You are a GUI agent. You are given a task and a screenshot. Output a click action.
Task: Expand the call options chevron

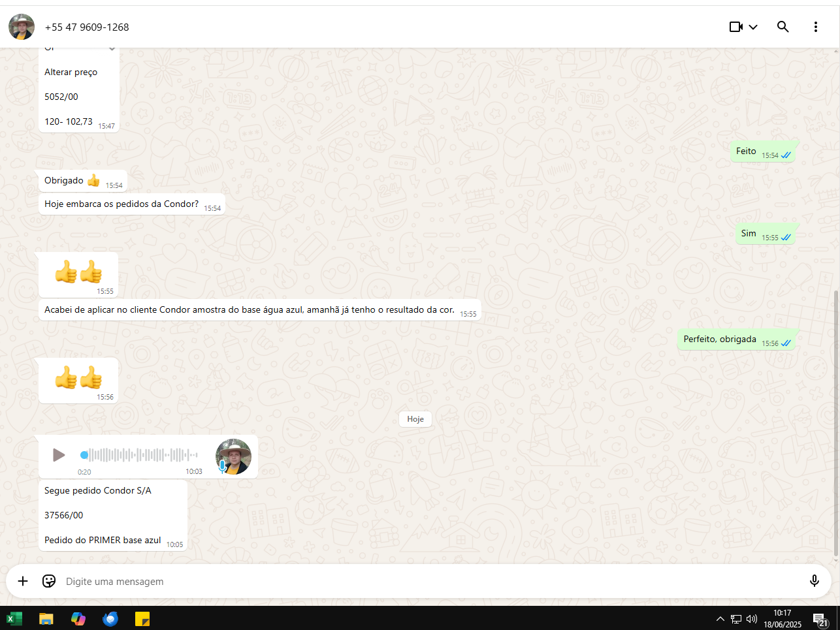coord(753,27)
